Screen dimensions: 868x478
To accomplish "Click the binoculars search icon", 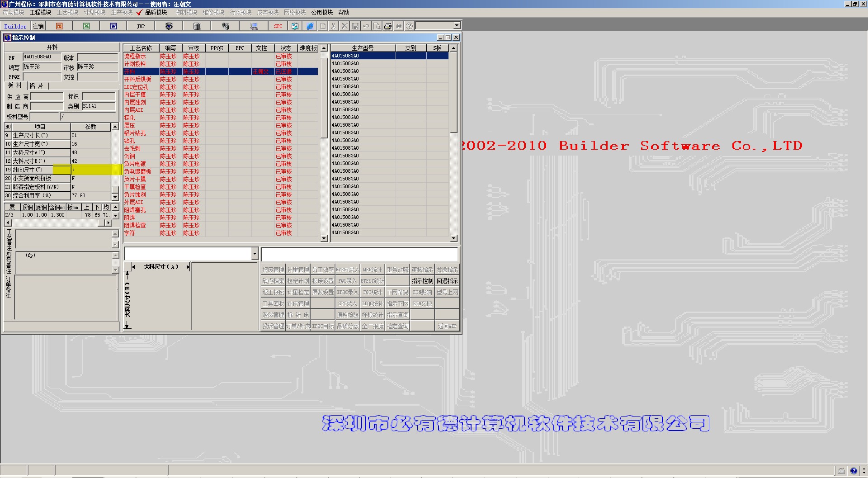I will tap(399, 26).
